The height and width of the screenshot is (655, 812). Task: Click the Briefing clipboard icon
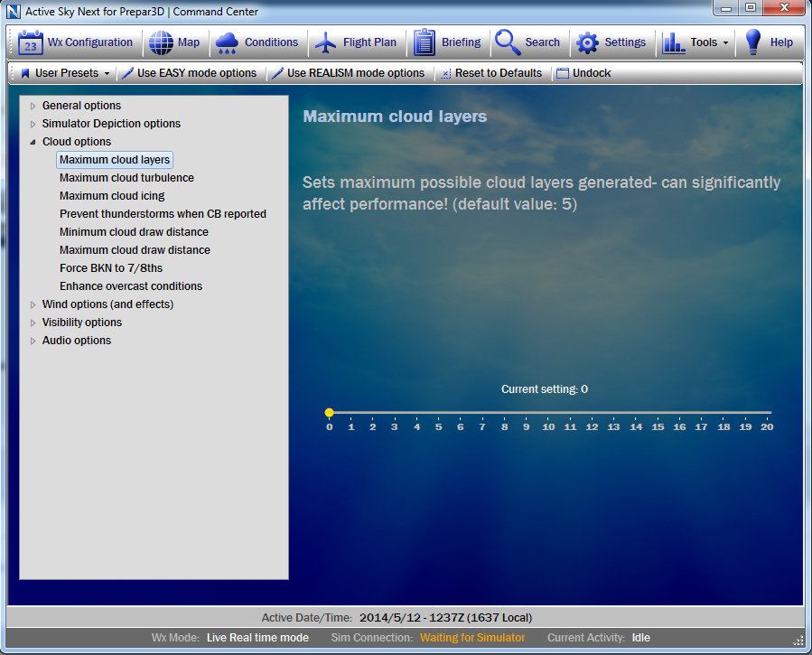(425, 42)
